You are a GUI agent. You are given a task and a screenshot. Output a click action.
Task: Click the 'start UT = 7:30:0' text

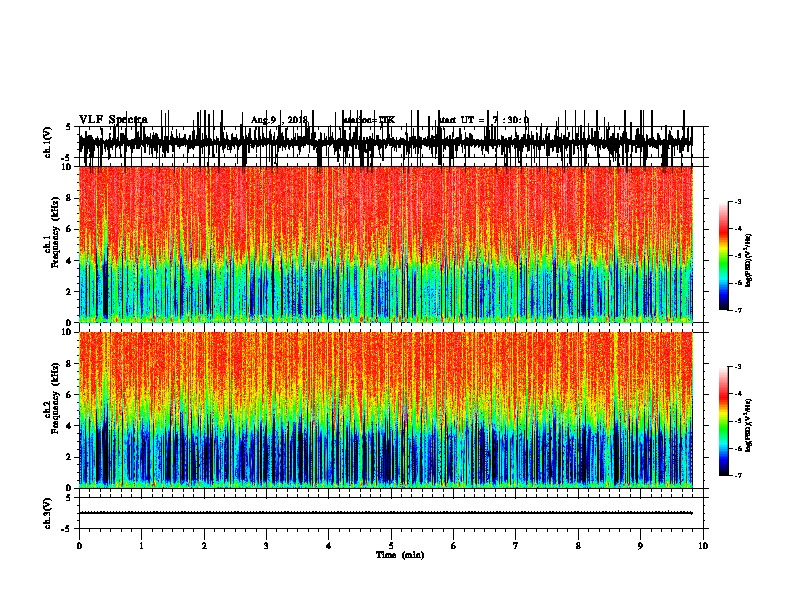pos(484,120)
